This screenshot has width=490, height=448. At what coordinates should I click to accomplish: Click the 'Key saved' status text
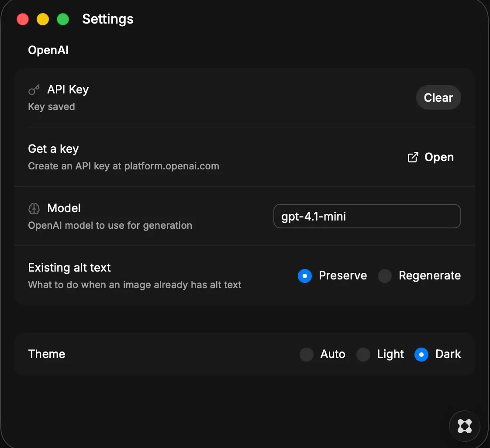coord(52,107)
